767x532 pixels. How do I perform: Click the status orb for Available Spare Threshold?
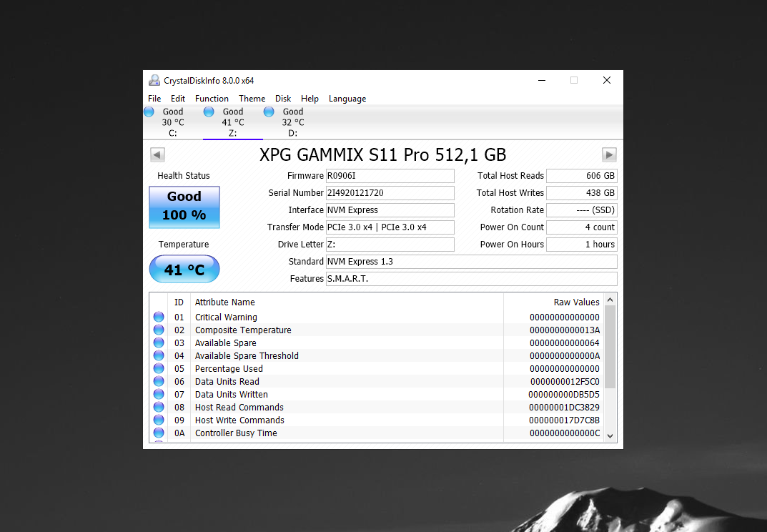159,355
